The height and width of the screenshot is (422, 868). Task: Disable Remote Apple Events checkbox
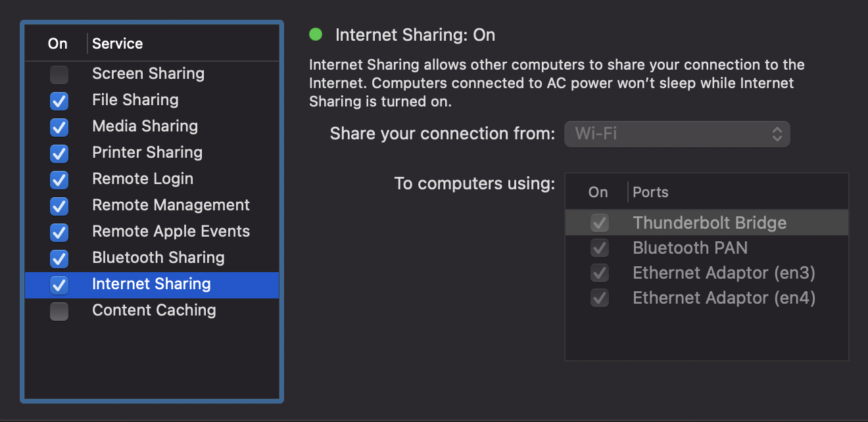[59, 232]
